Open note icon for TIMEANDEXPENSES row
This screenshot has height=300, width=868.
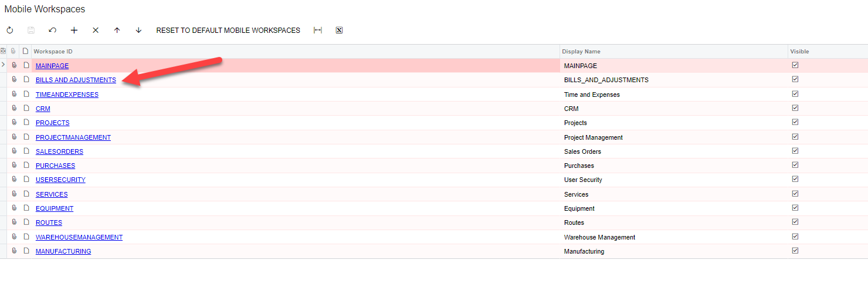tap(25, 94)
